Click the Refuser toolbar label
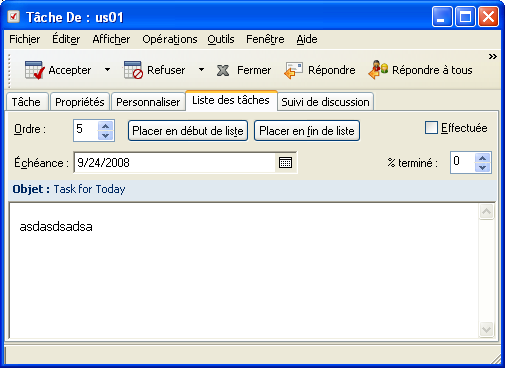Screen dimensions: 505x368 coord(166,70)
